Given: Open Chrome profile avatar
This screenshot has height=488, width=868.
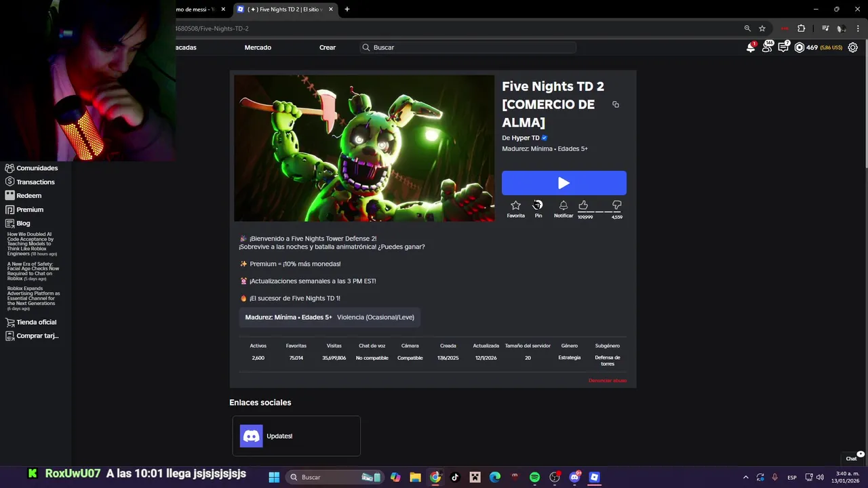Looking at the screenshot, I should coord(841,28).
